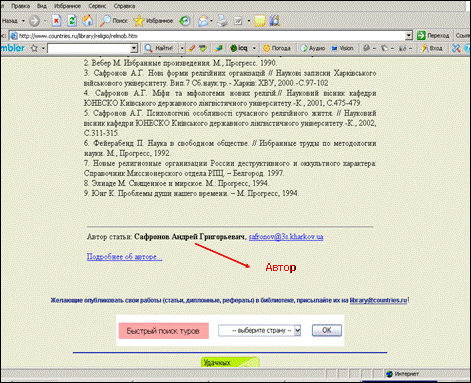The height and width of the screenshot is (383, 471).
Task: Open the yellow folder notes icon
Action: click(260, 21)
